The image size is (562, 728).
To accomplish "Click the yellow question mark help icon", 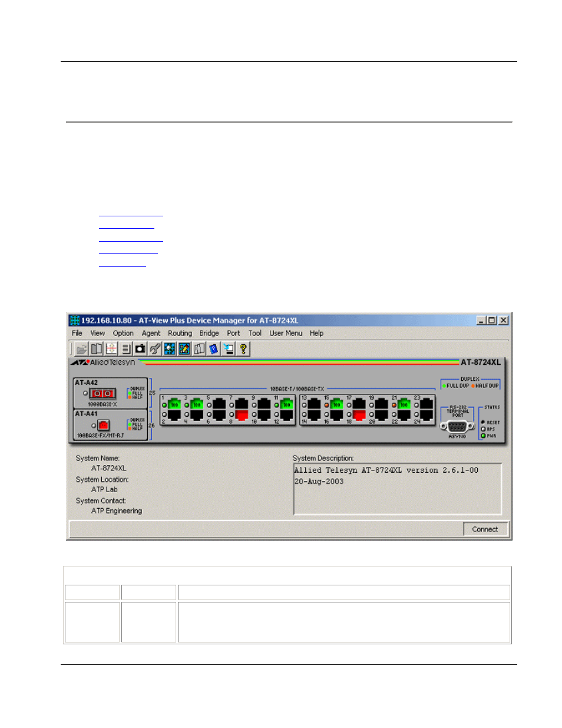I will tap(243, 349).
